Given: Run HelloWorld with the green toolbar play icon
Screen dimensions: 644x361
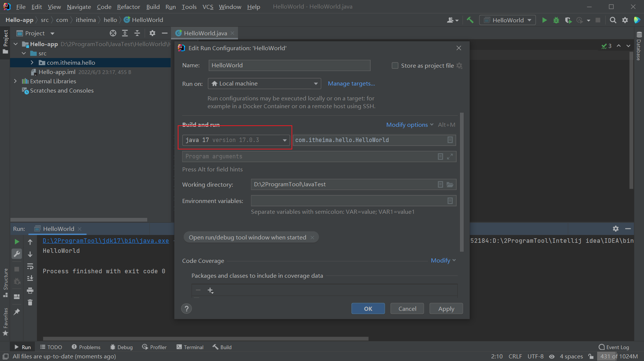Looking at the screenshot, I should (544, 20).
